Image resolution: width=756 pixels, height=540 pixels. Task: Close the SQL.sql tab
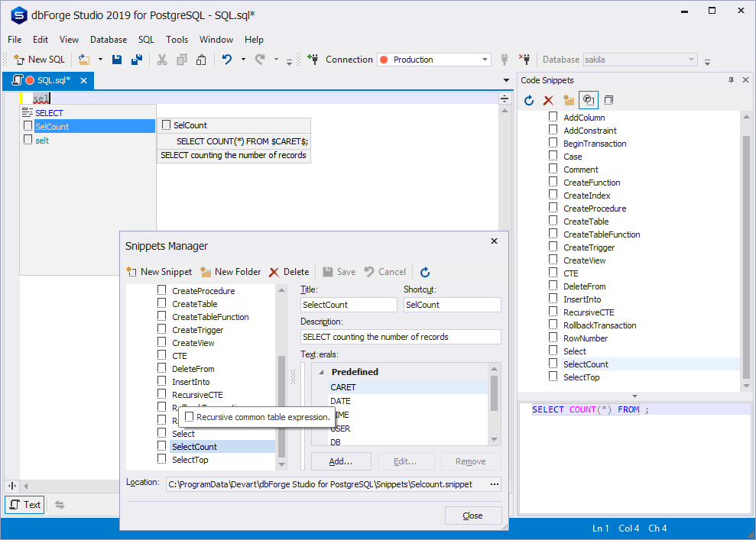click(83, 80)
